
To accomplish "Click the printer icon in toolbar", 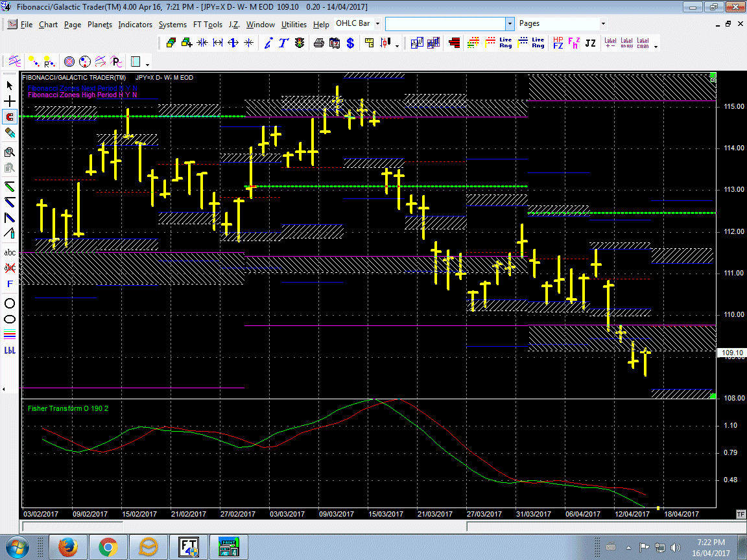I will [319, 43].
